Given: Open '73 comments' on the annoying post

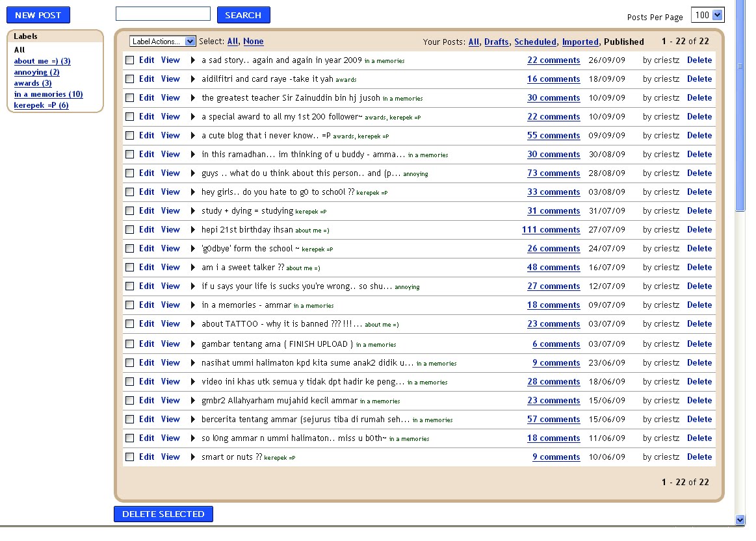Looking at the screenshot, I should (553, 173).
